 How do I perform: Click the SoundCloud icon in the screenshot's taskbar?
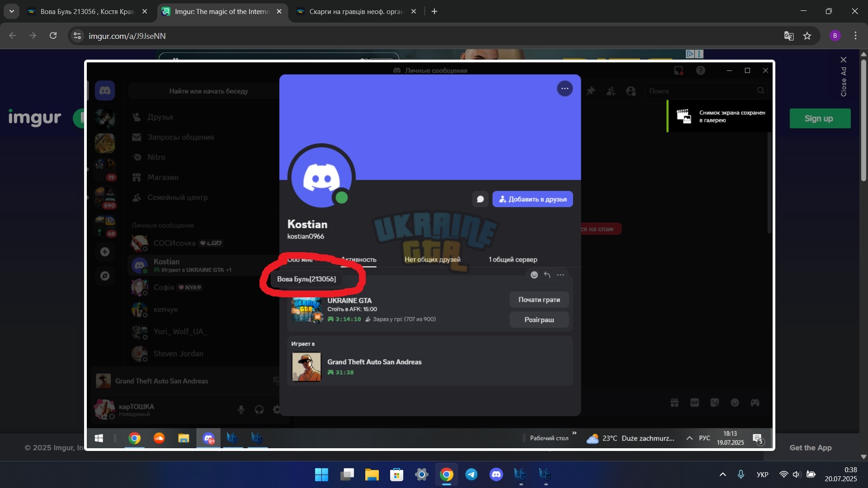coord(159,438)
